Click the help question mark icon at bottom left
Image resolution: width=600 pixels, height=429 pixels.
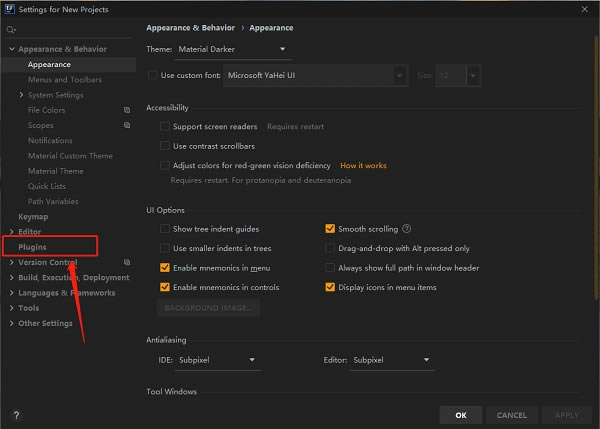(x=16, y=415)
